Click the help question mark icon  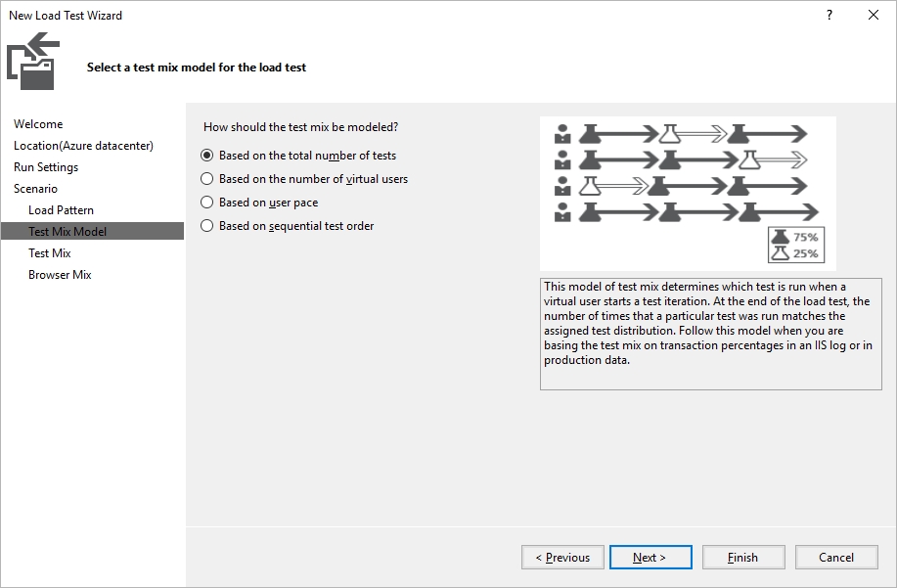pos(830,15)
